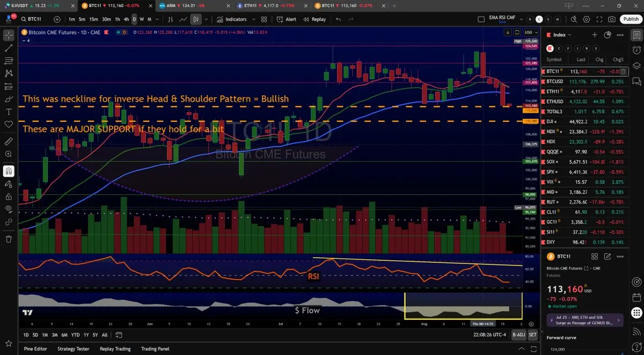Toggle lock all drawings
The width and height of the screenshot is (644, 355).
9,196
